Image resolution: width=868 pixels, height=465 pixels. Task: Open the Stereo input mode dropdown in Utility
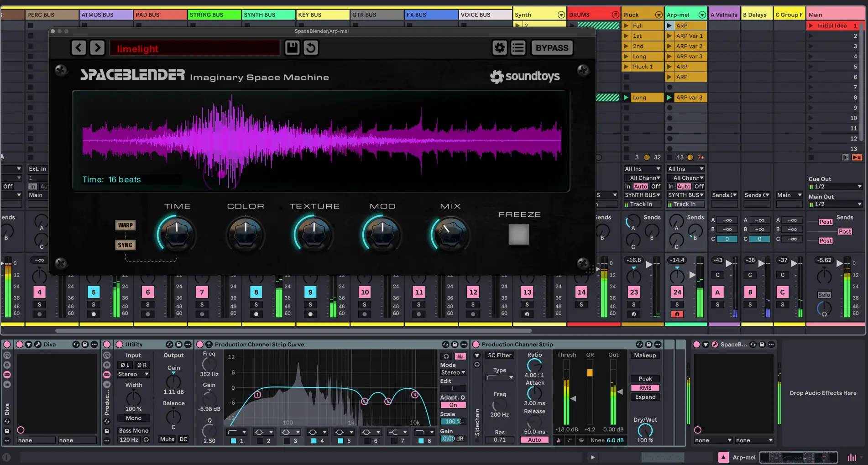pos(133,374)
